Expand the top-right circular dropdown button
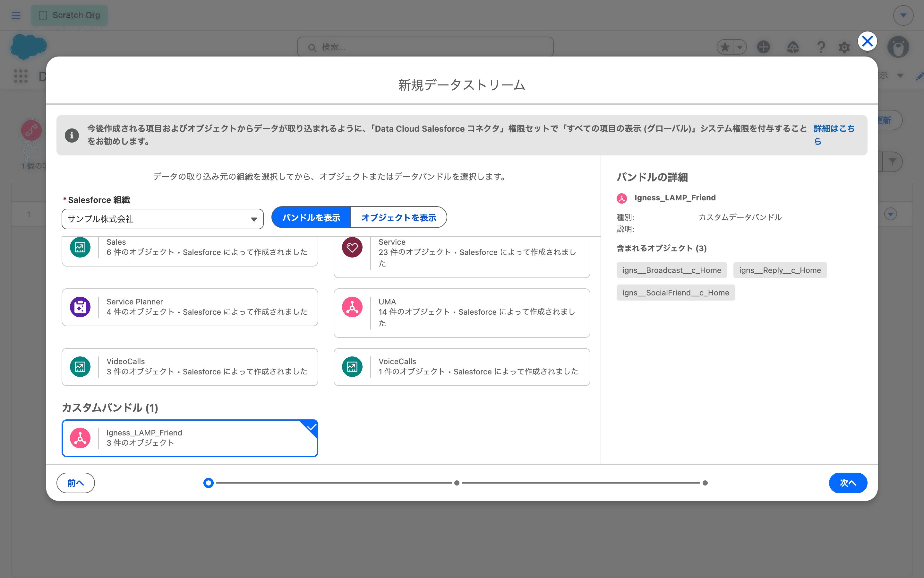 tap(903, 15)
